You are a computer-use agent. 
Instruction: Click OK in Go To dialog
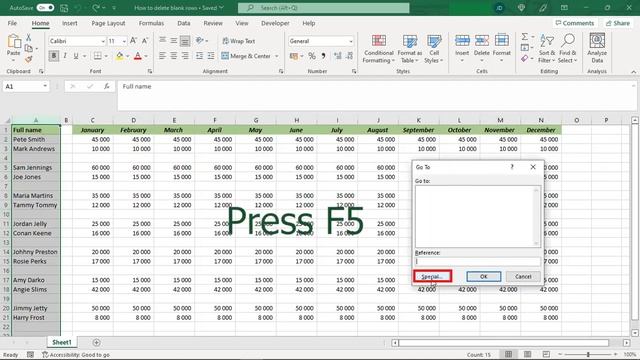coord(484,276)
